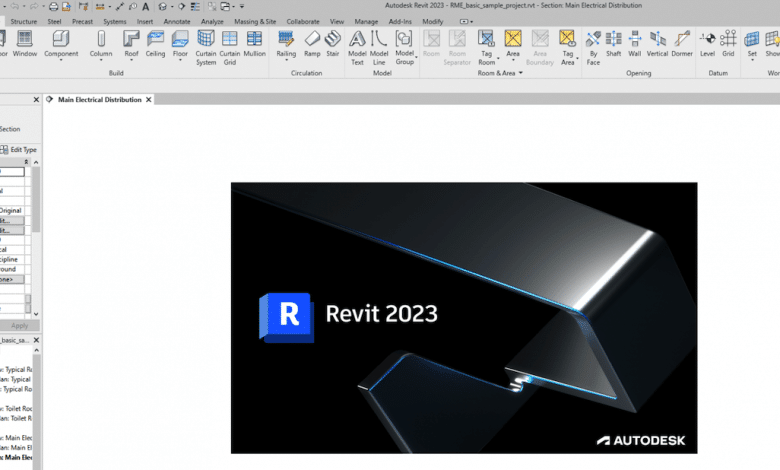This screenshot has width=780, height=470.
Task: Open the ribbon display options dropdown beside Modify
Action: click(466, 21)
